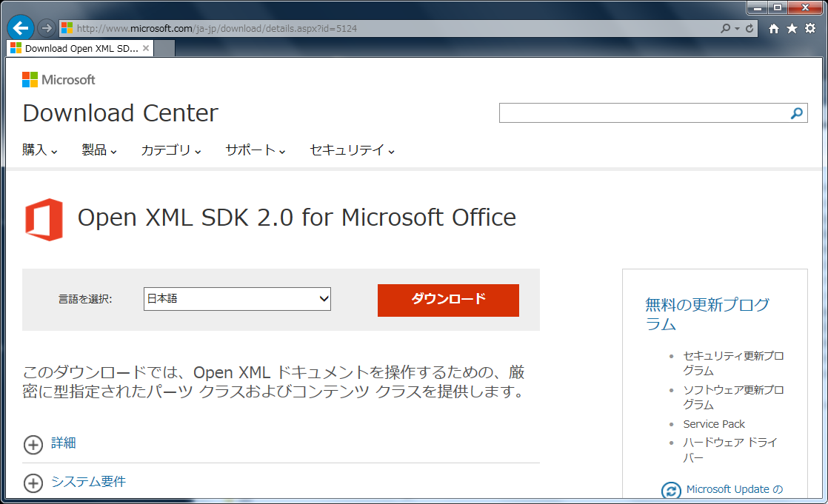Viewport: 828px width, 504px height.
Task: Click the Download Center search magnifier icon
Action: (797, 113)
